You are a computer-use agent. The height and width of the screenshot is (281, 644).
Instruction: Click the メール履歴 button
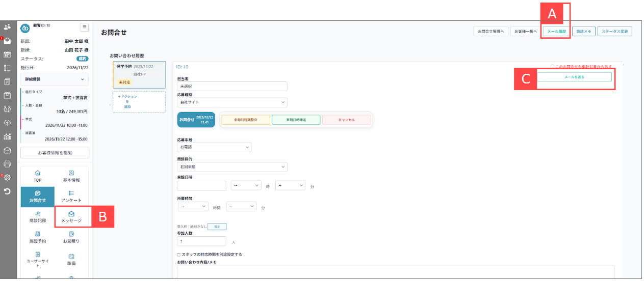(x=556, y=32)
